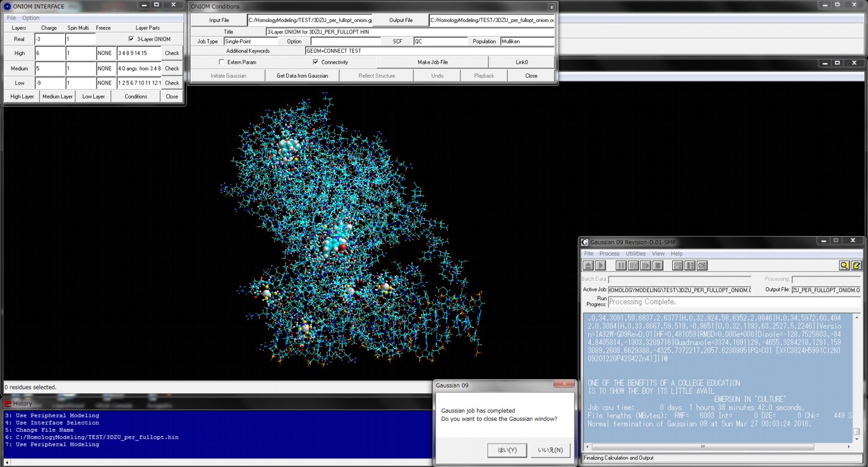The image size is (868, 467).
Task: Click the High Layer button
Action: (x=22, y=97)
